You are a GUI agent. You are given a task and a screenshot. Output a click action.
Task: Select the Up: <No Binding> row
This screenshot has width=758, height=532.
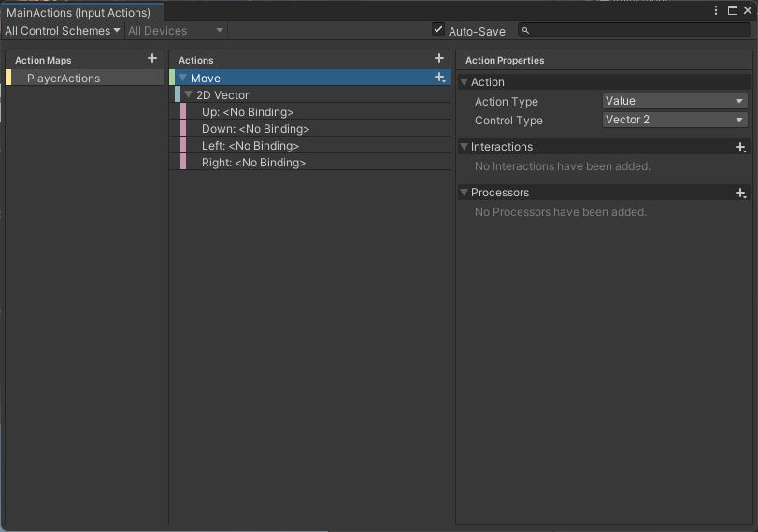[x=315, y=111]
